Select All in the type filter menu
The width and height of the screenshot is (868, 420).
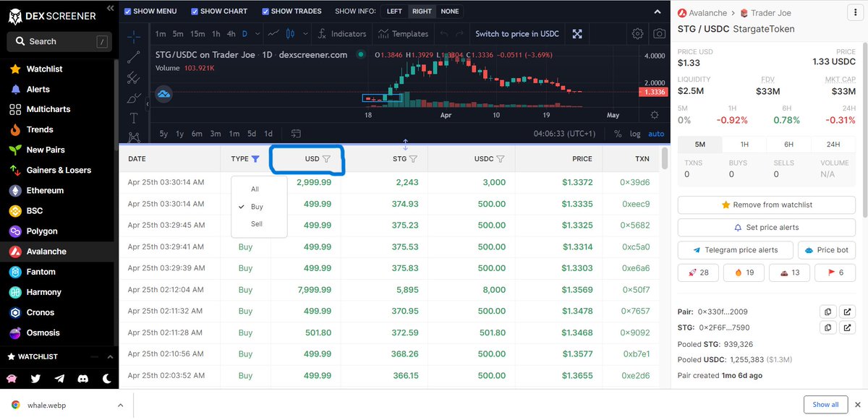pyautogui.click(x=255, y=189)
